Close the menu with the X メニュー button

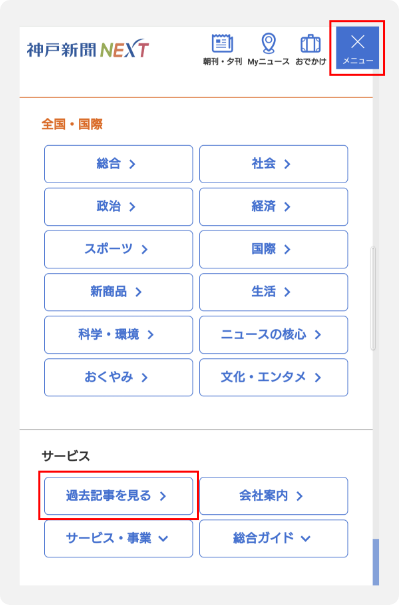[x=357, y=48]
